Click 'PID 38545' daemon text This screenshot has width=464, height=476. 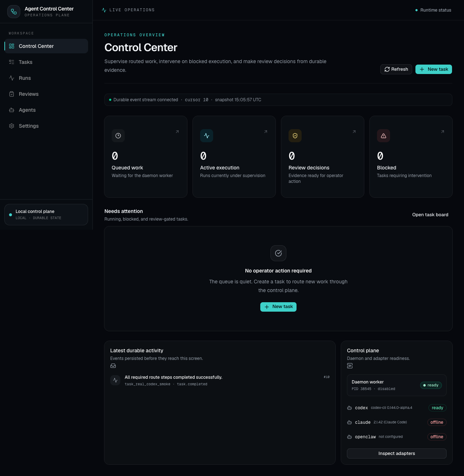tap(361, 389)
